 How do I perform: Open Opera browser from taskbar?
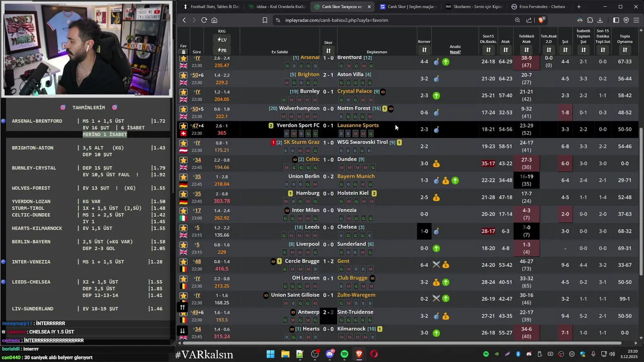click(x=374, y=354)
